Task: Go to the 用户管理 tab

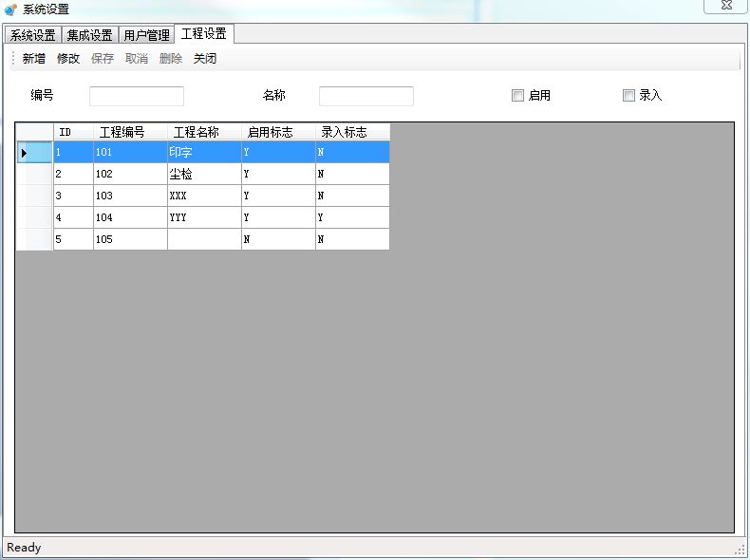Action: (x=146, y=35)
